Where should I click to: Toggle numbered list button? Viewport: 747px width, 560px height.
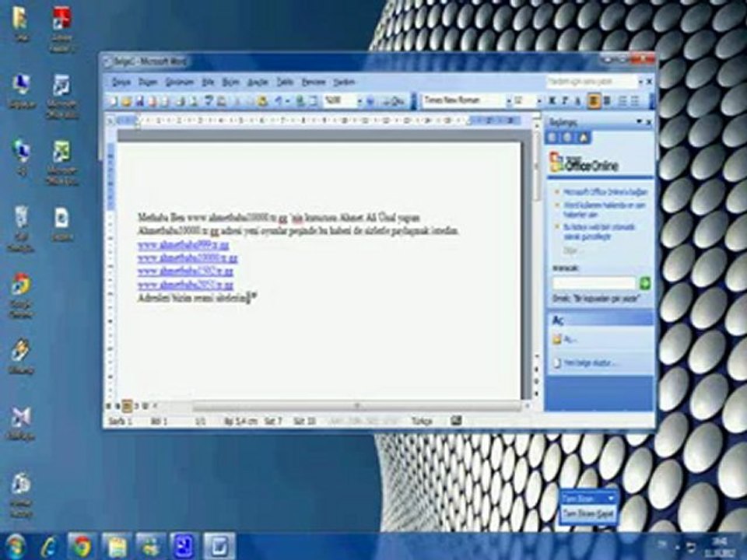(x=622, y=101)
